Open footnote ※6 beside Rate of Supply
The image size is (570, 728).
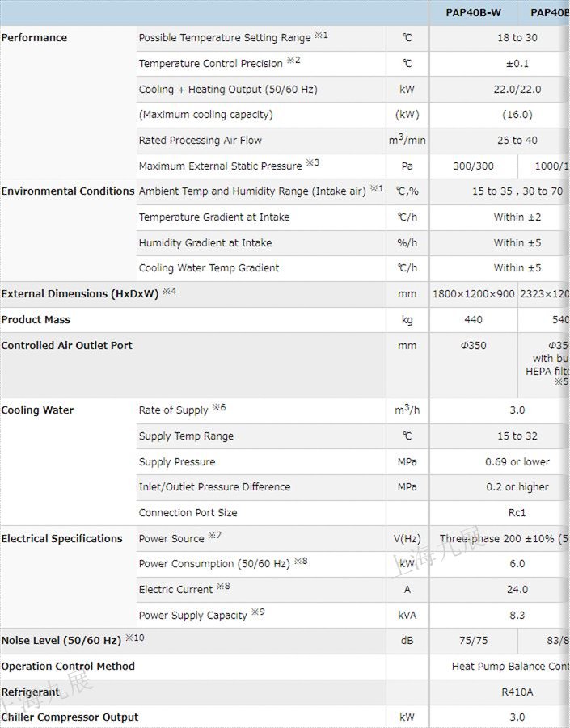click(x=218, y=408)
